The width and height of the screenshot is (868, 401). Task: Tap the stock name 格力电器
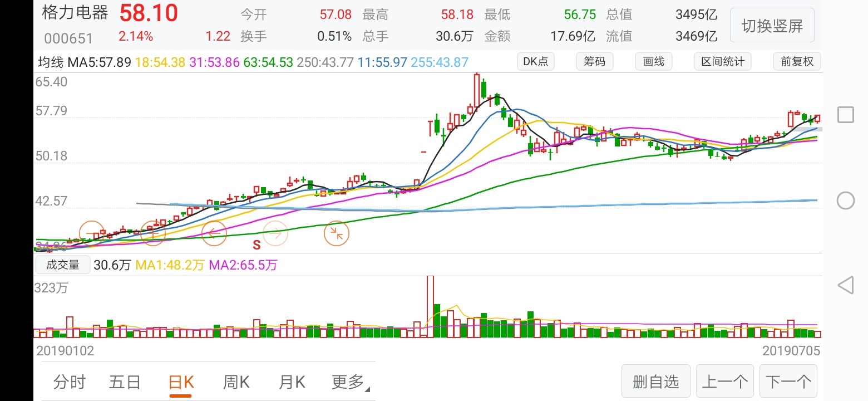(75, 13)
